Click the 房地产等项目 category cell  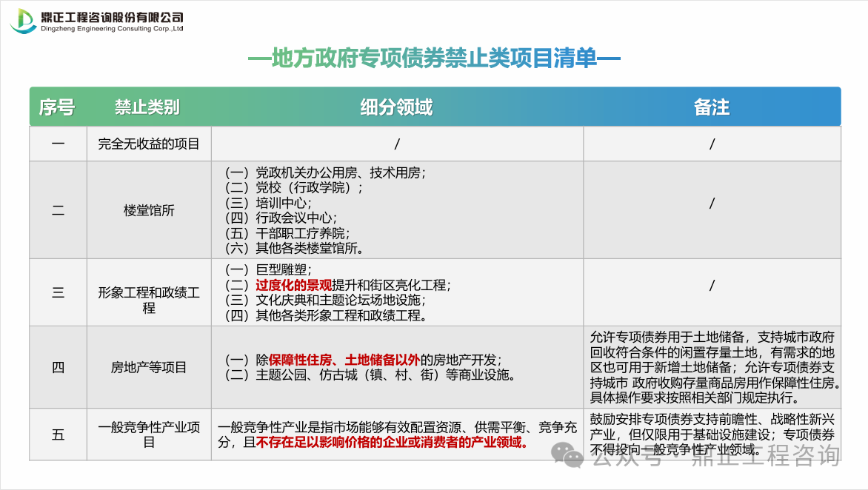click(x=149, y=367)
